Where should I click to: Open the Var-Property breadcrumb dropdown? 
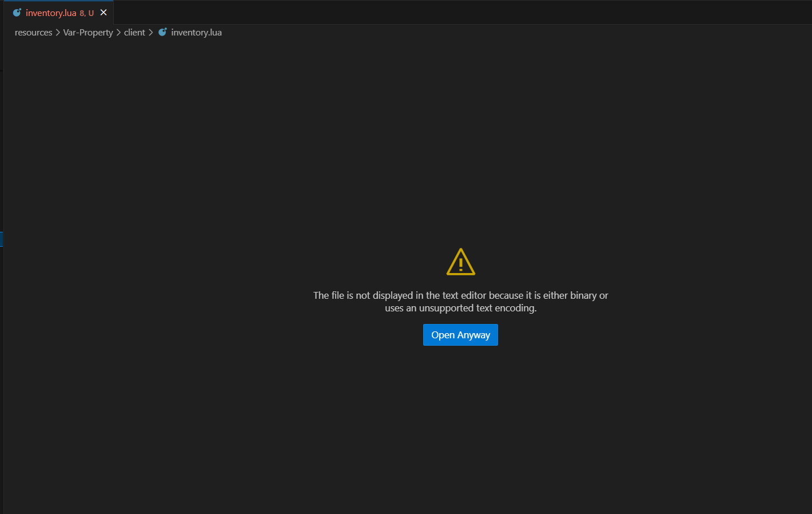[88, 33]
